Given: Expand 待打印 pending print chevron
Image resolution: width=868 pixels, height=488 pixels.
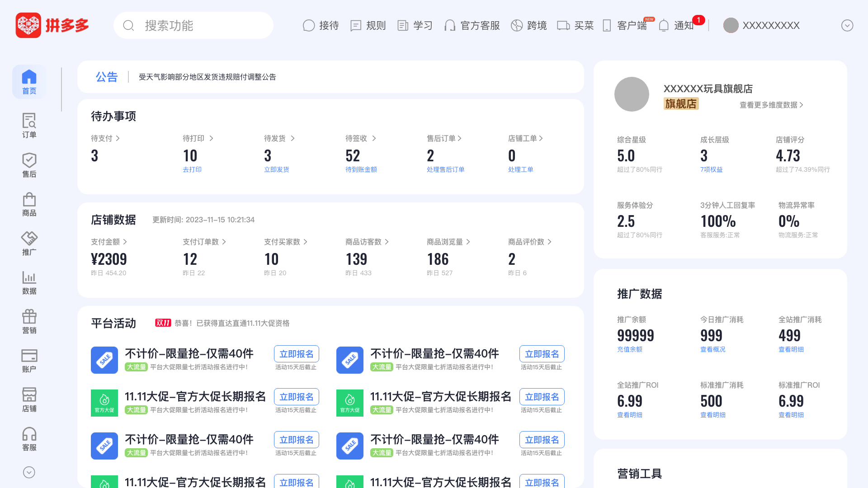Looking at the screenshot, I should [x=211, y=138].
